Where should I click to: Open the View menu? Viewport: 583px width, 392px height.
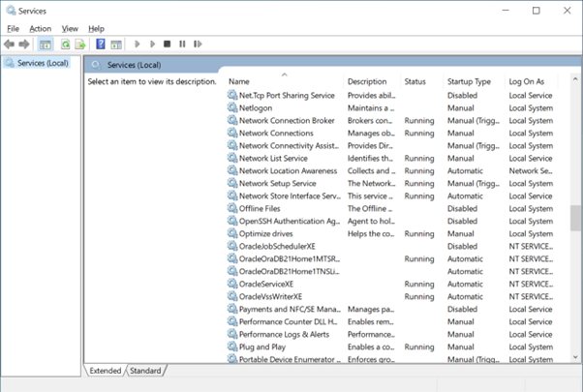click(x=70, y=29)
